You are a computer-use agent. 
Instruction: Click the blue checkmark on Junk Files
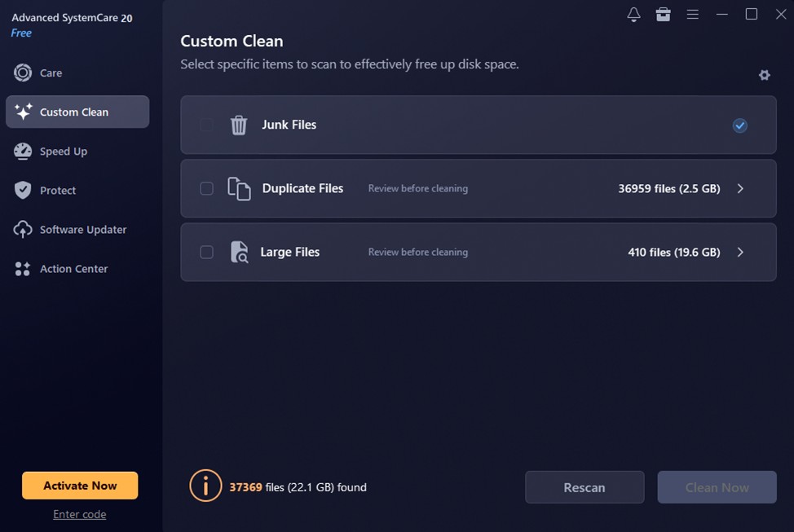pyautogui.click(x=740, y=125)
